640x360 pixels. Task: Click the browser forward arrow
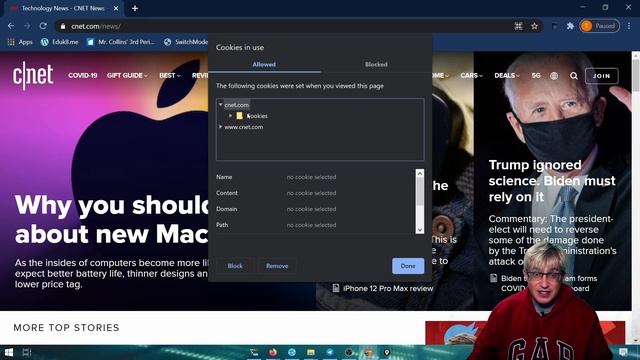[27, 26]
